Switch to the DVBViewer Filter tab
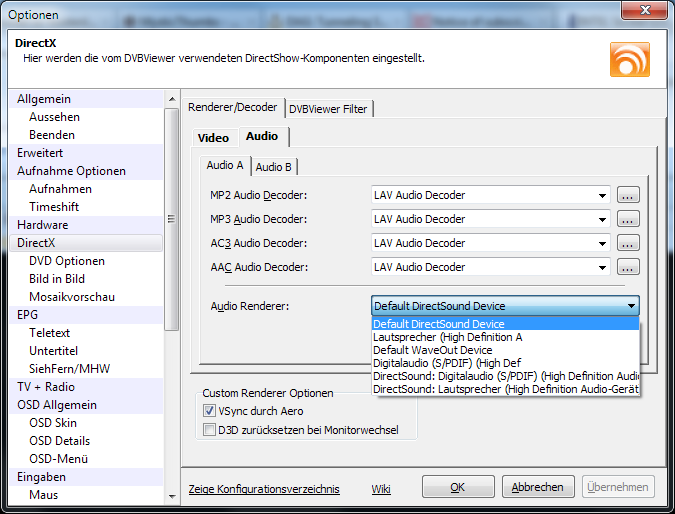The width and height of the screenshot is (675, 514). (x=328, y=109)
